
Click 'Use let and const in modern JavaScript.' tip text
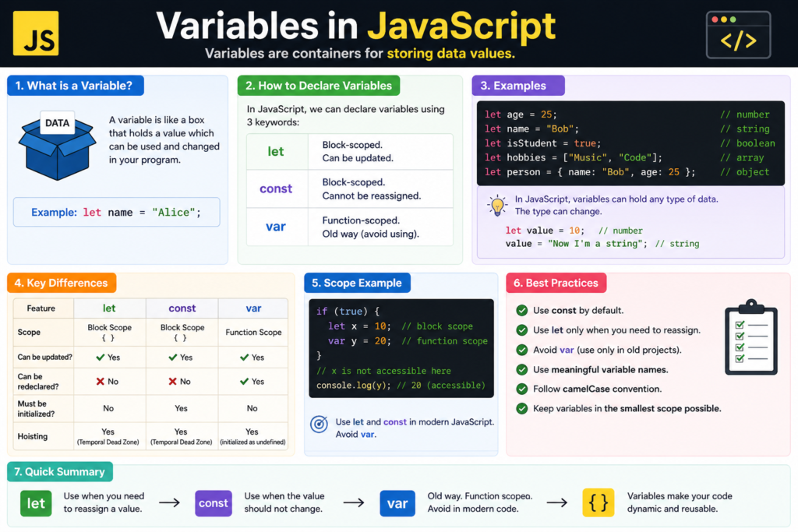click(x=415, y=421)
